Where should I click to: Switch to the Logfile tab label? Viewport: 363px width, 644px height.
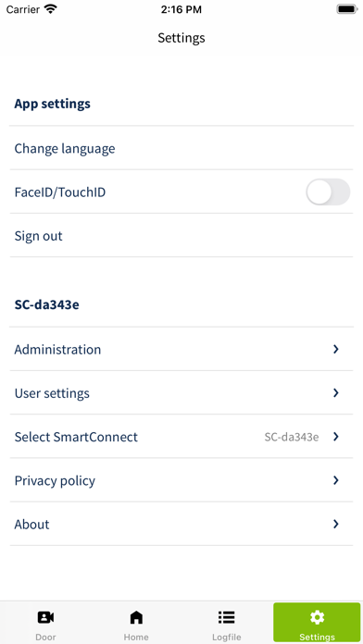[227, 638]
